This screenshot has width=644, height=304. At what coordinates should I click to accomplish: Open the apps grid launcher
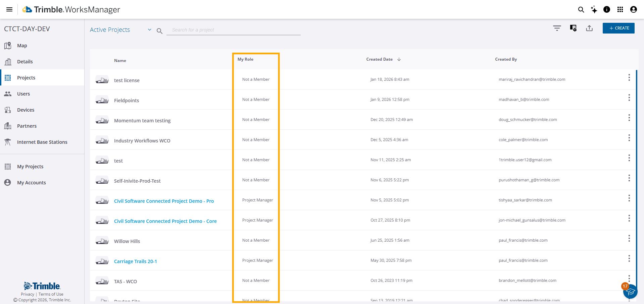coord(620,9)
